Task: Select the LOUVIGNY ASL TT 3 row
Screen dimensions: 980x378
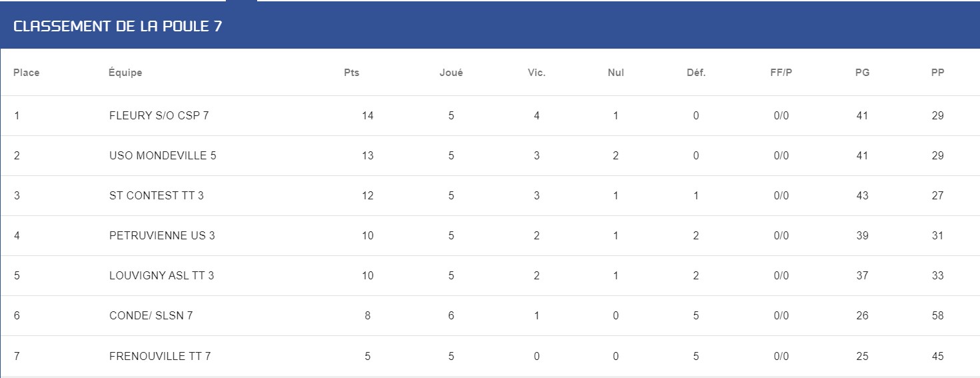Action: pyautogui.click(x=490, y=275)
